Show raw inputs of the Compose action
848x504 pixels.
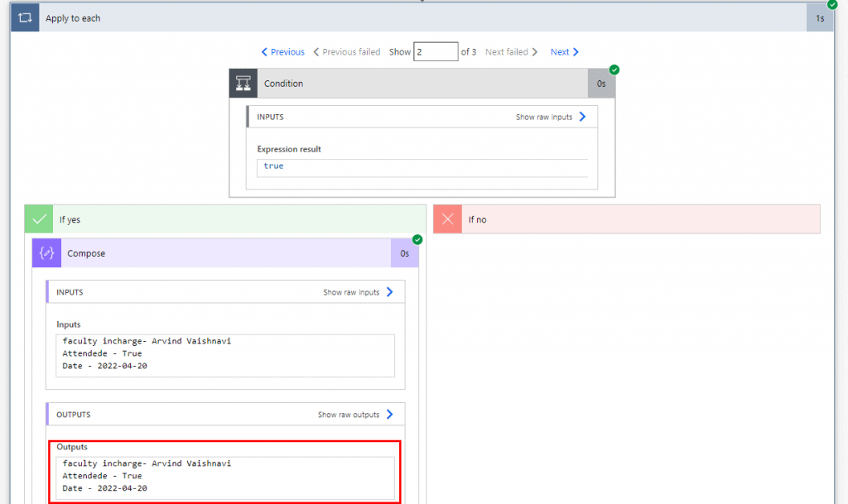[358, 292]
